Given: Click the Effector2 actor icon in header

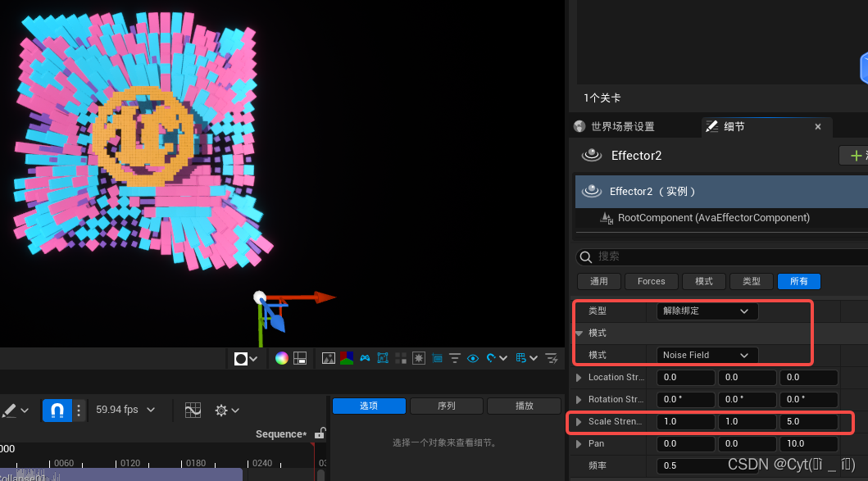Looking at the screenshot, I should point(591,156).
